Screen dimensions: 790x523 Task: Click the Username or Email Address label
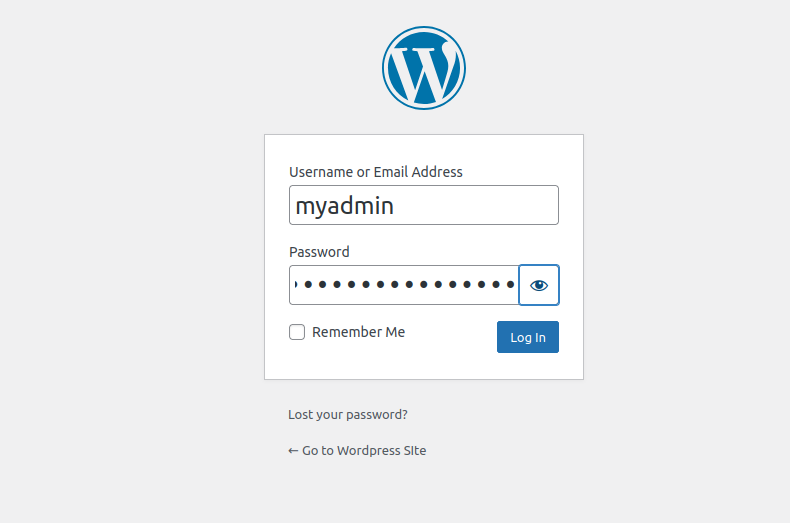[x=375, y=172]
